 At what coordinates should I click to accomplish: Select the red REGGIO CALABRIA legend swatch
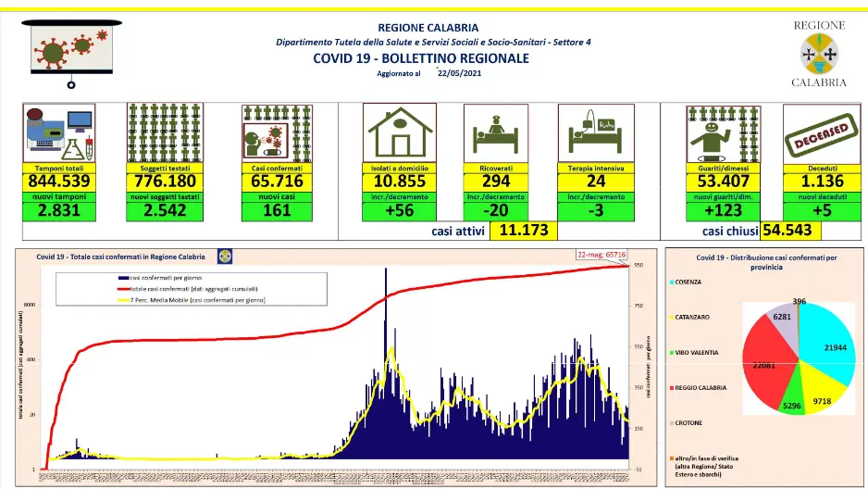pos(671,388)
